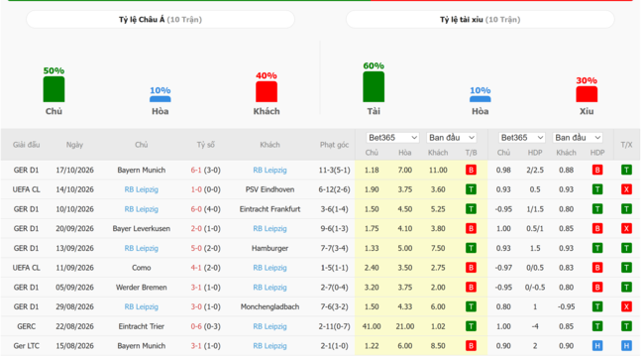Open first Ban đầu odds dropdown
The width and height of the screenshot is (644, 359).
coord(452,138)
